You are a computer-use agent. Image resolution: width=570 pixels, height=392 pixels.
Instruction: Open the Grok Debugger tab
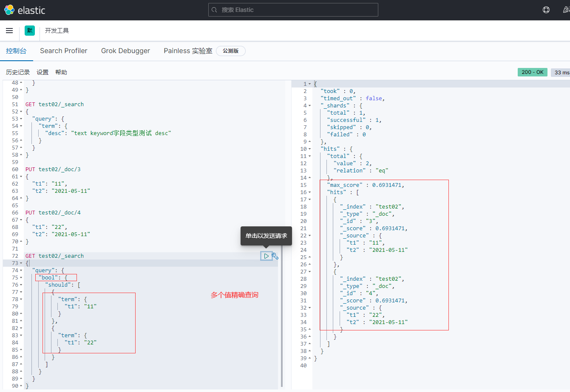click(x=125, y=51)
